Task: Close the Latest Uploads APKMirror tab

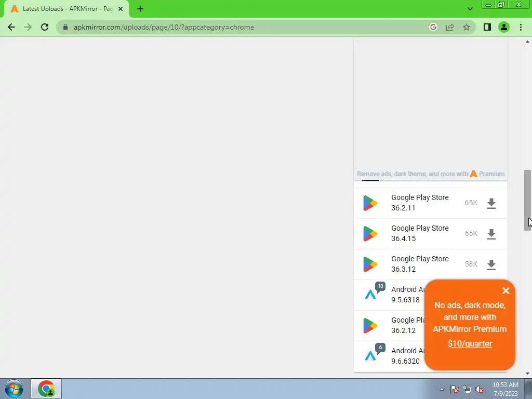Action: 121,9
